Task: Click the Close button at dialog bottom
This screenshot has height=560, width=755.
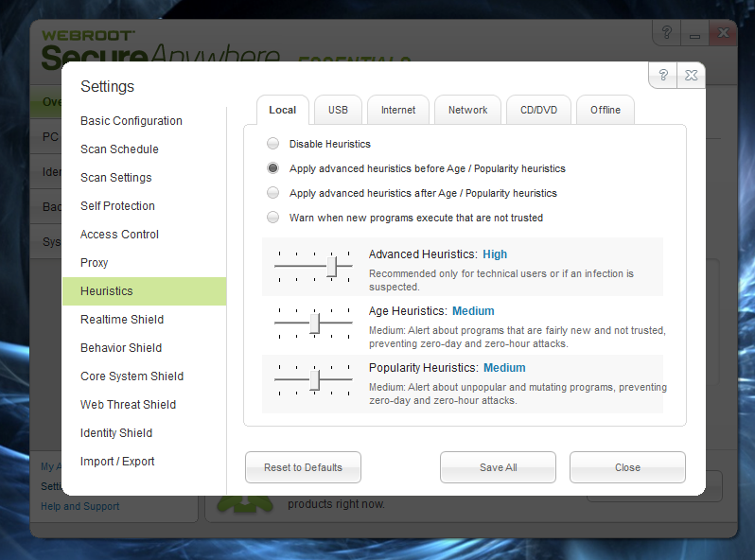Action: click(x=627, y=467)
